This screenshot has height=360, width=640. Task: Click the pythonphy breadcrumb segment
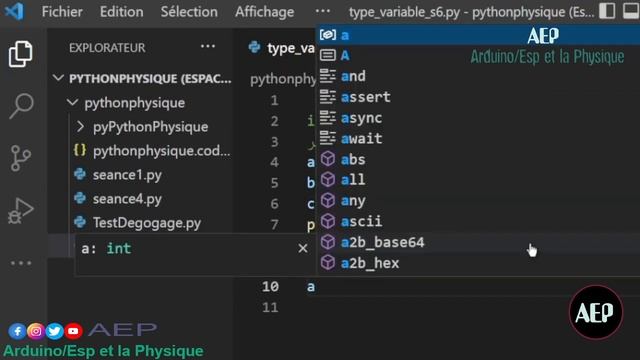click(x=283, y=80)
